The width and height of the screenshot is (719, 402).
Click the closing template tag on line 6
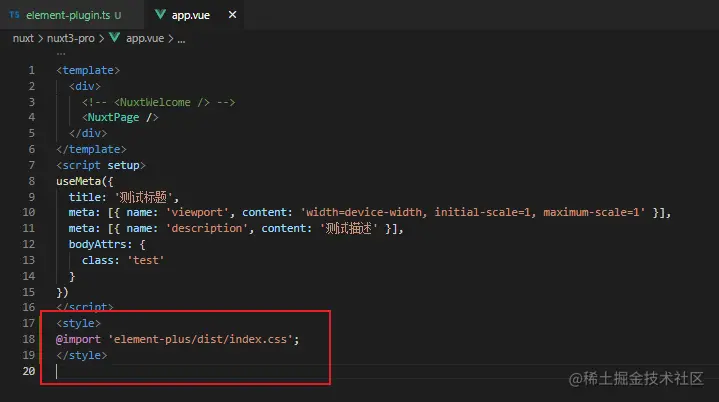91,149
